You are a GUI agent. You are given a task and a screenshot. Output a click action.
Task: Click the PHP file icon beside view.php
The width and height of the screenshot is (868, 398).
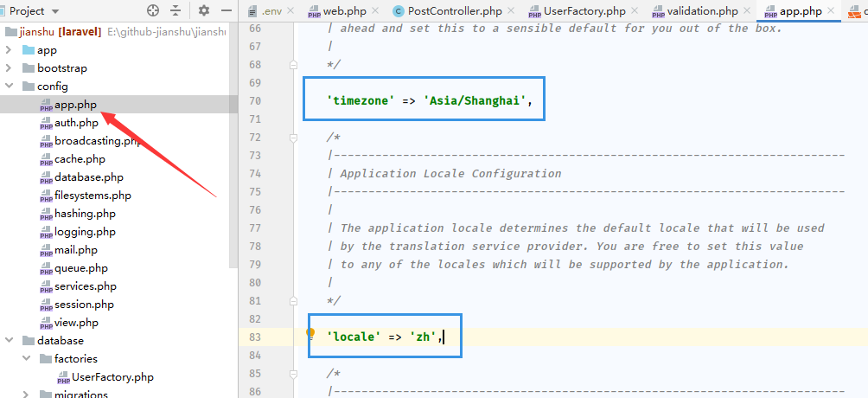47,324
